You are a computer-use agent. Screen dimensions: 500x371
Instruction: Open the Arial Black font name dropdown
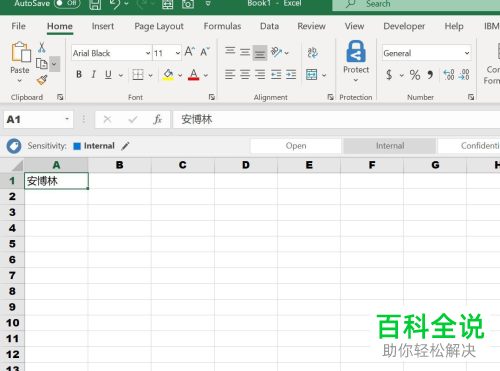click(x=148, y=53)
